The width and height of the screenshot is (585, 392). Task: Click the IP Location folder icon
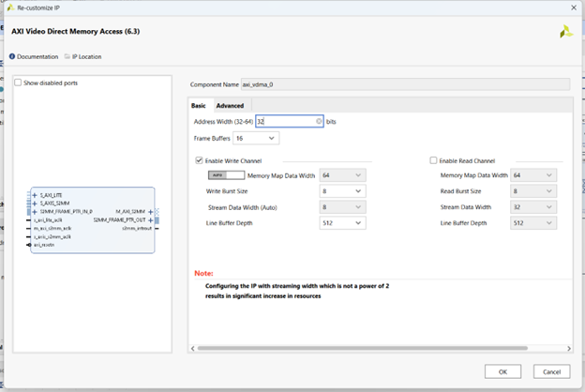pos(67,56)
